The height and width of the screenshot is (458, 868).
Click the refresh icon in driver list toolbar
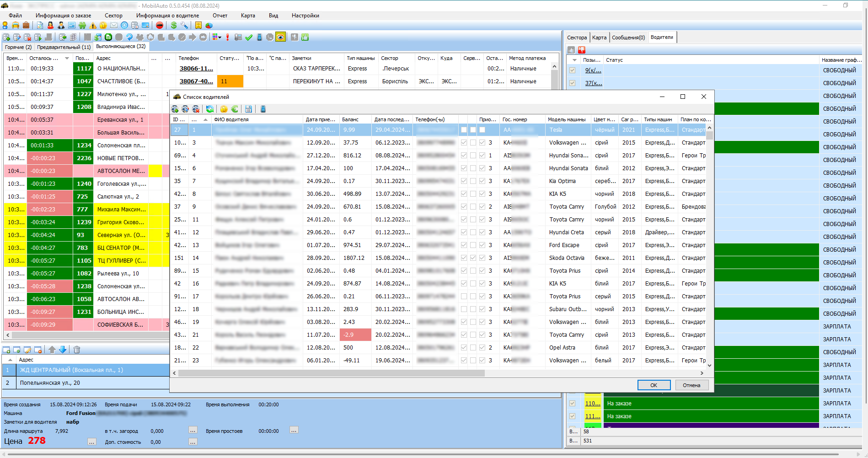click(x=209, y=109)
